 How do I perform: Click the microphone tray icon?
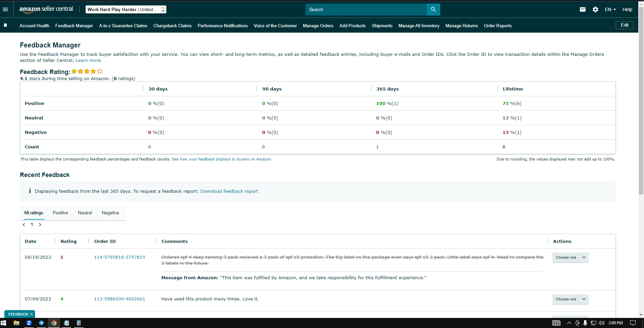[x=585, y=323]
